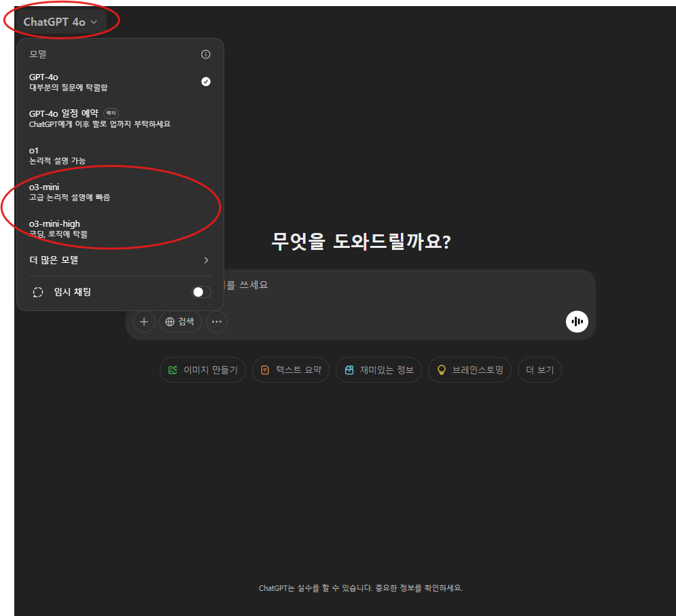Click the 모델 header text
The height and width of the screenshot is (616, 676).
tap(37, 54)
